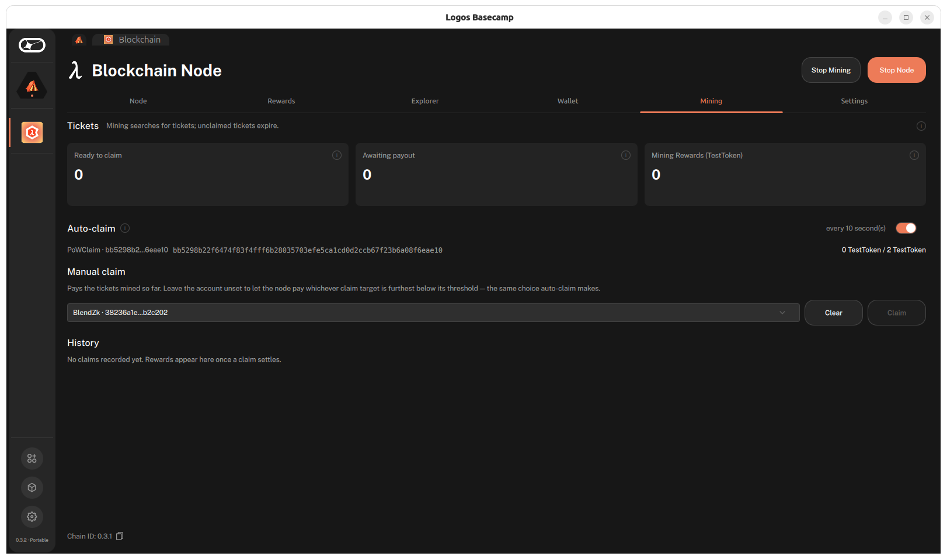Go to the Settings tab
947x560 pixels.
point(854,101)
